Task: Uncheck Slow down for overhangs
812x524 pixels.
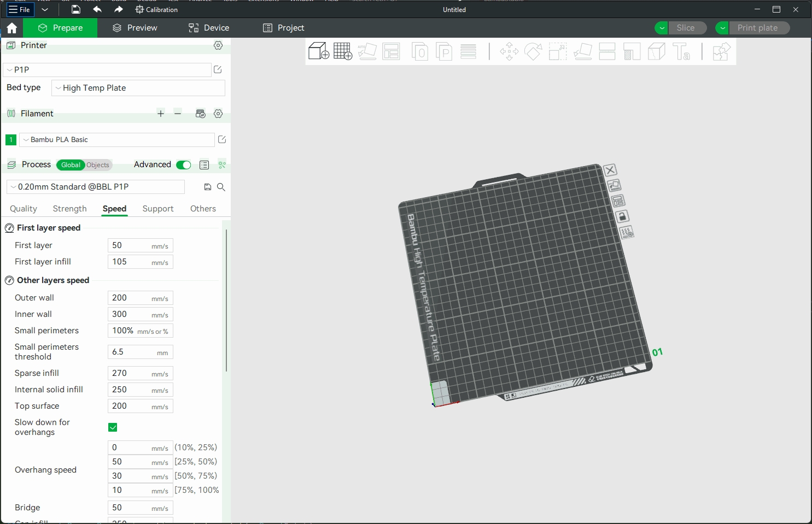Action: (x=113, y=427)
